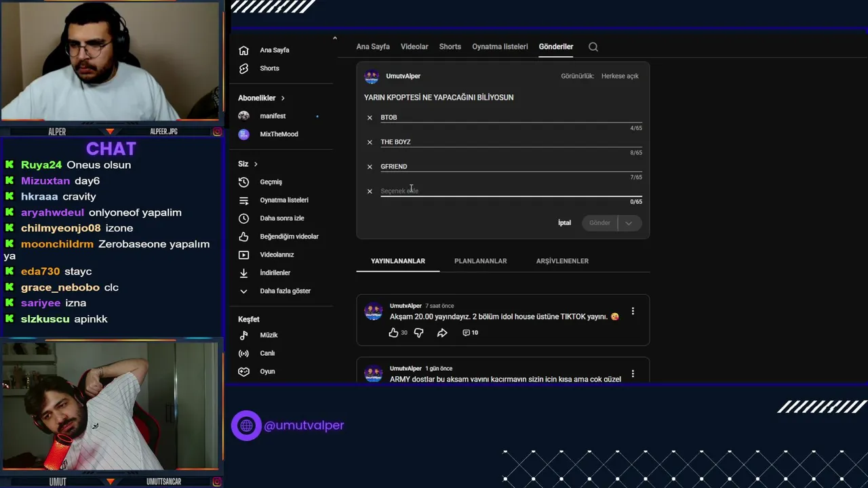Screen dimensions: 868x488
Task: Open options menu for Akşam 20.00 post
Action: coord(633,311)
